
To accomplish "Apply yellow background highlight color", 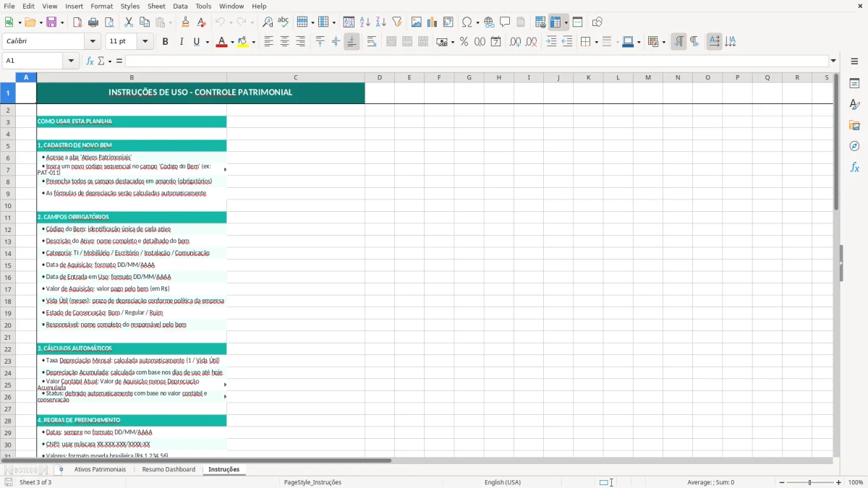I will (243, 42).
